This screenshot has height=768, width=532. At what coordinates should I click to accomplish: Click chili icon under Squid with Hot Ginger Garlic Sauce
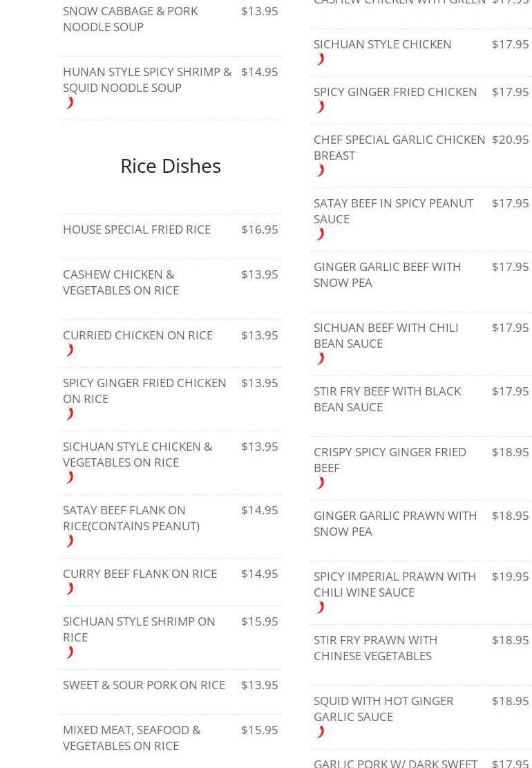point(321,732)
